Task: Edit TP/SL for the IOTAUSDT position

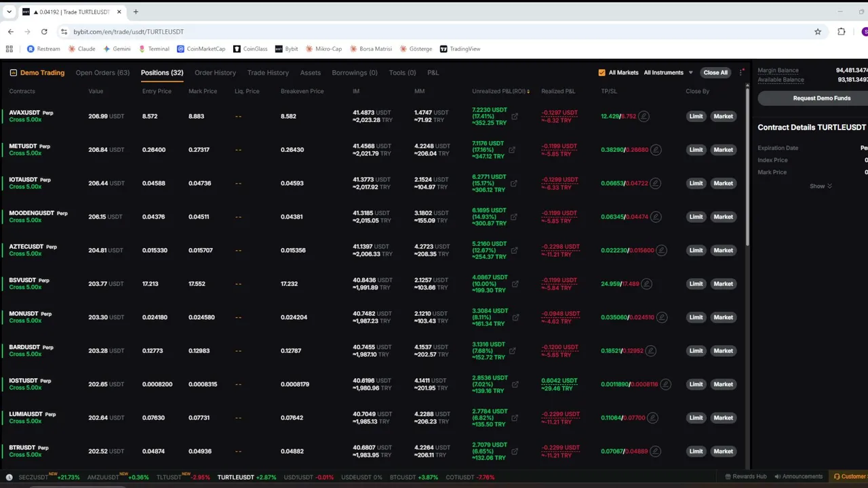Action: tap(656, 183)
